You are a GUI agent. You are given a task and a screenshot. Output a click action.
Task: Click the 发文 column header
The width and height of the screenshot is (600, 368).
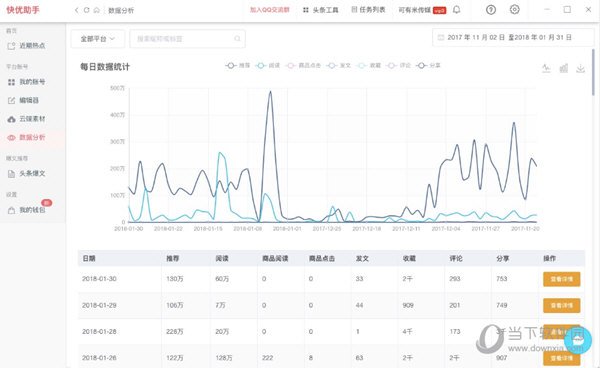click(x=362, y=259)
